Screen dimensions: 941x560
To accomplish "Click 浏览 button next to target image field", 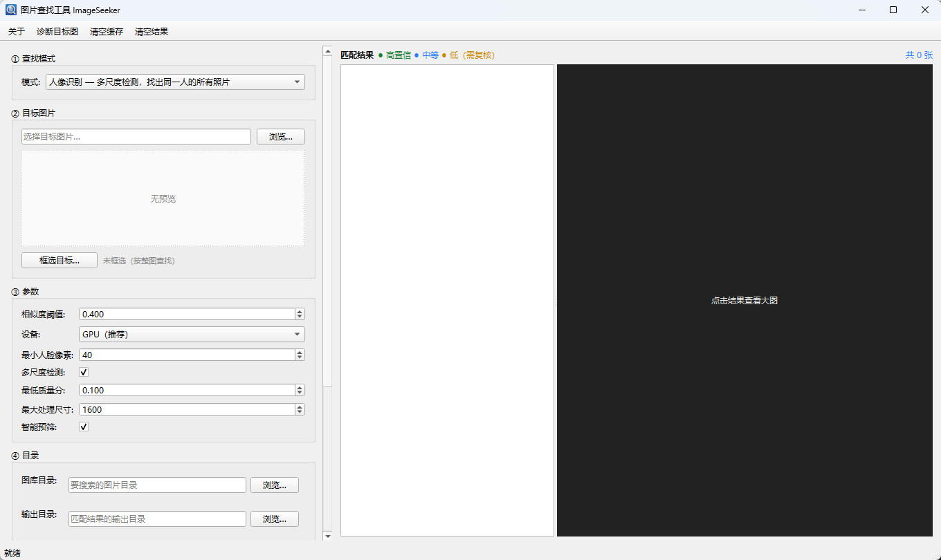I will pos(281,137).
